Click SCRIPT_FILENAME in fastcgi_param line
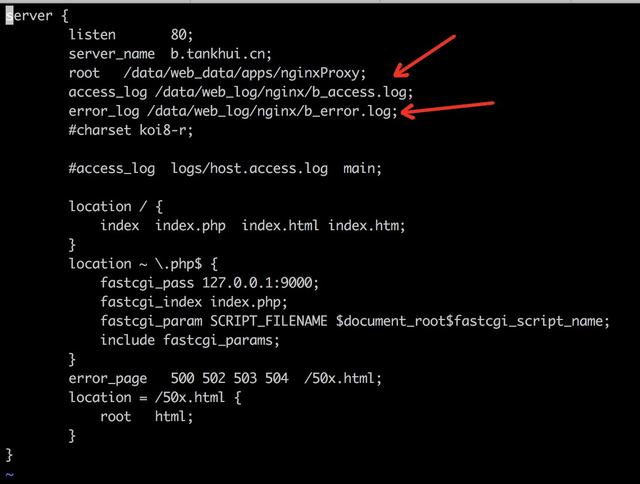Viewport: 640px width, 484px height. (269, 321)
